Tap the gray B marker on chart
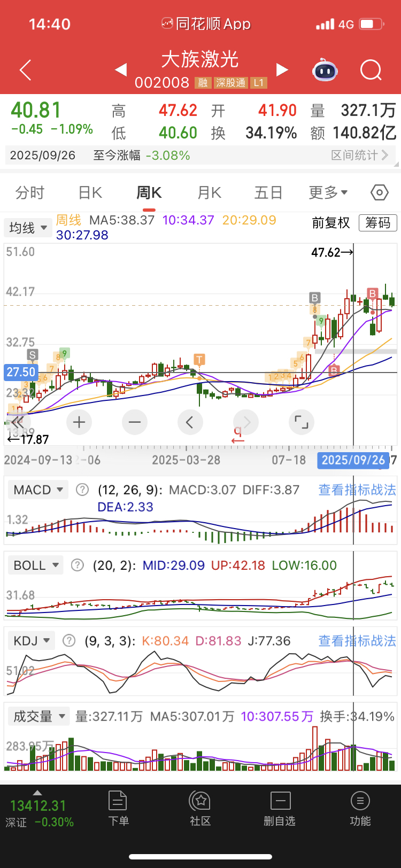 point(314,298)
